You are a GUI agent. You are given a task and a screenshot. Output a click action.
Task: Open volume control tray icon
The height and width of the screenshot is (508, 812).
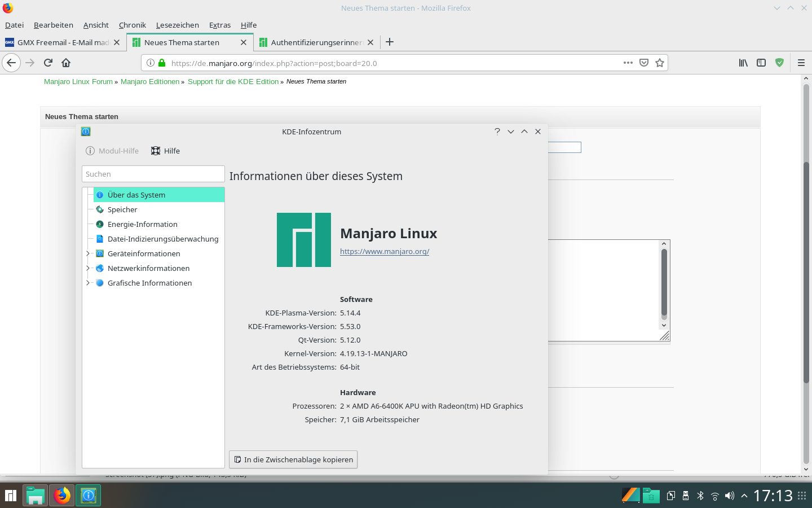(730, 496)
